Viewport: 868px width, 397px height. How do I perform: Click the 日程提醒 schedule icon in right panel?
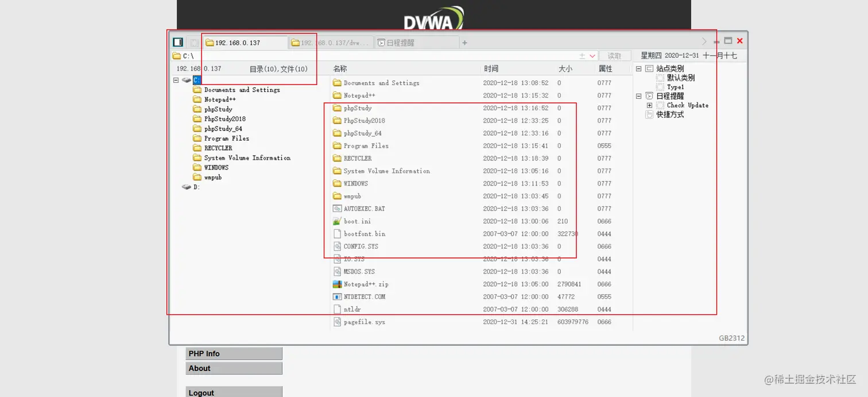click(649, 96)
